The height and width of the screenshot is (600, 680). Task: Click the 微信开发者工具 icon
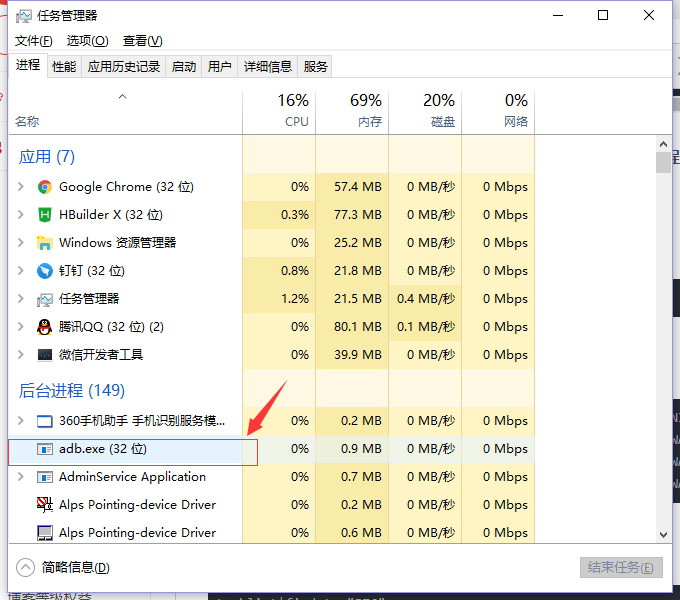[45, 355]
